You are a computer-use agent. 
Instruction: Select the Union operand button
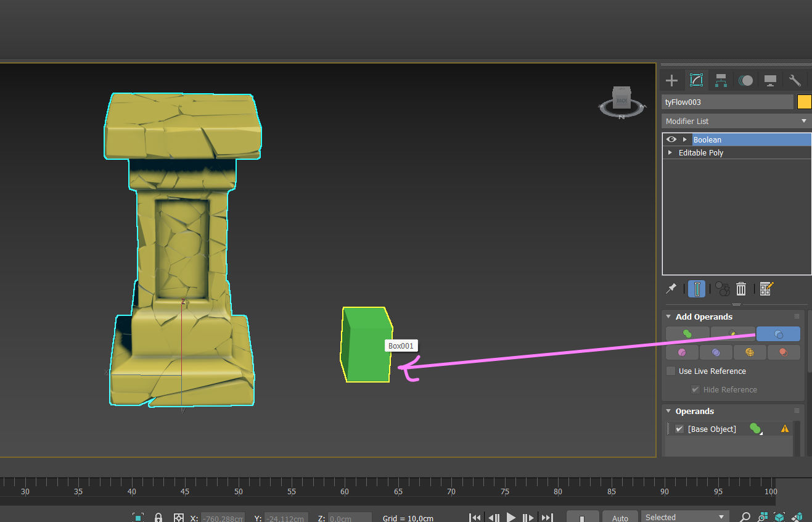click(687, 334)
